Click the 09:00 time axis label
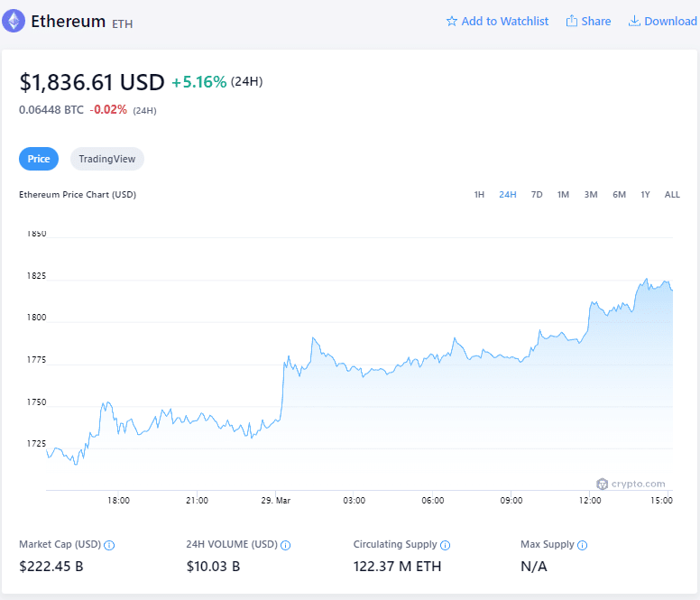The width and height of the screenshot is (700, 600). (x=511, y=501)
